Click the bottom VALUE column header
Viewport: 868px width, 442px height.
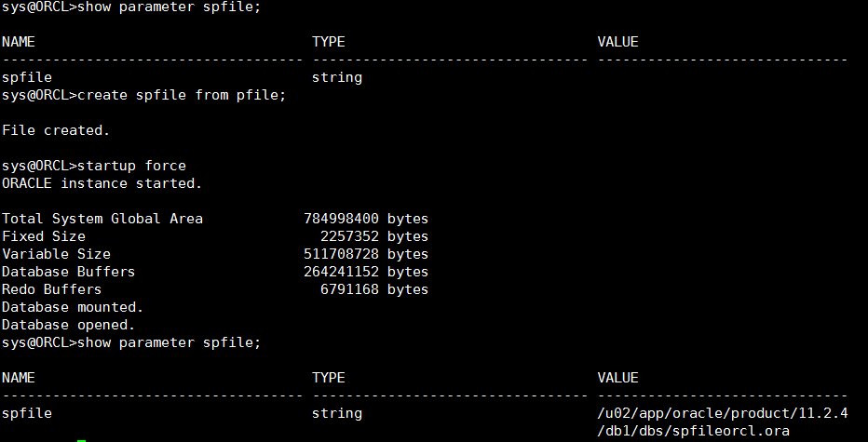pyautogui.click(x=617, y=378)
